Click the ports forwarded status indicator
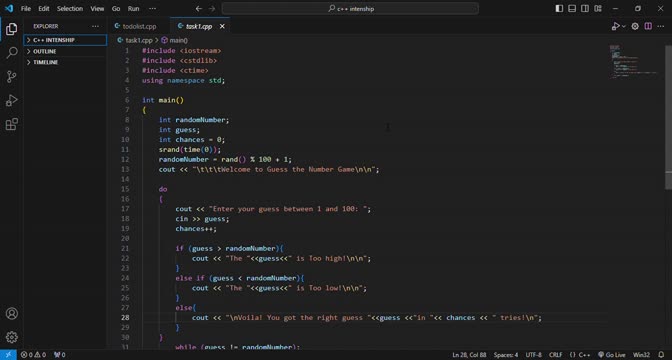 [60, 355]
